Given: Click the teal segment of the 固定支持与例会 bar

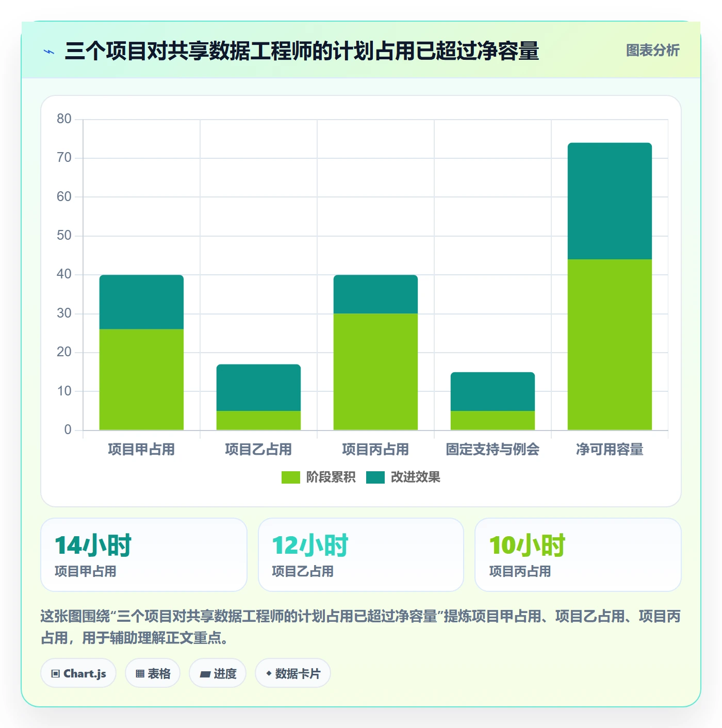Looking at the screenshot, I should [x=493, y=391].
